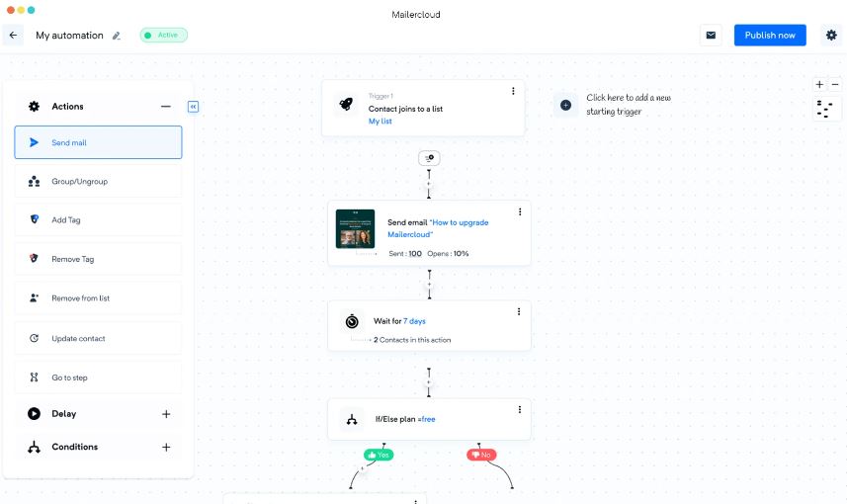This screenshot has height=504, width=847.
Task: Open the My list link
Action: click(x=381, y=121)
